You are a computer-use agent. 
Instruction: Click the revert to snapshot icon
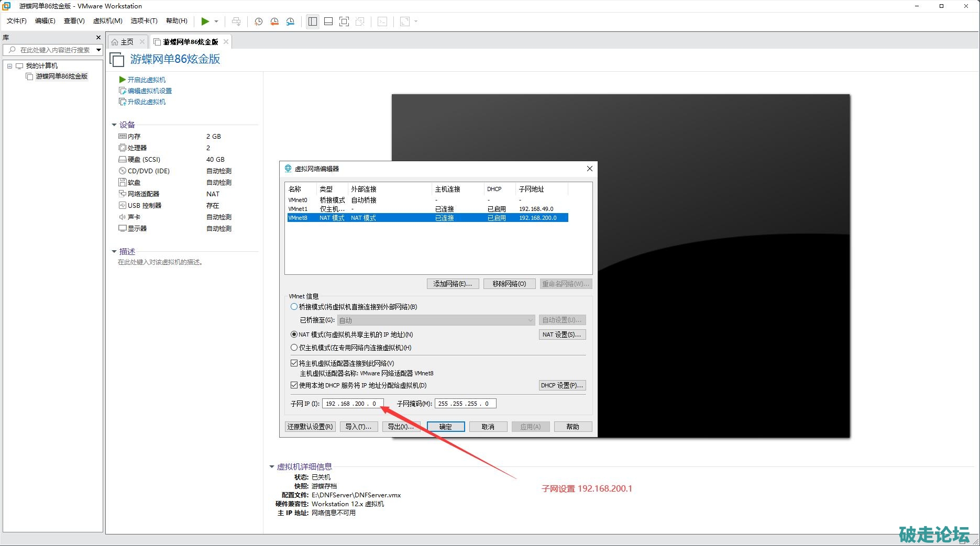tap(274, 21)
